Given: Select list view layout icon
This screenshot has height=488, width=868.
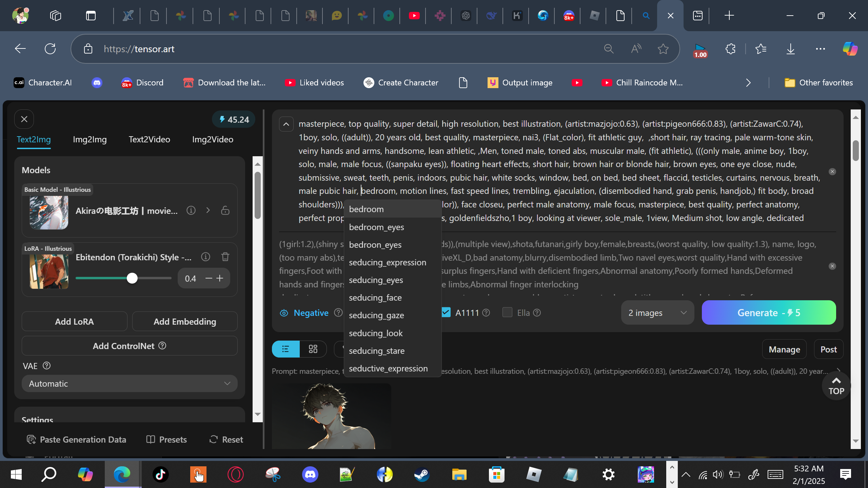Looking at the screenshot, I should coord(285,349).
